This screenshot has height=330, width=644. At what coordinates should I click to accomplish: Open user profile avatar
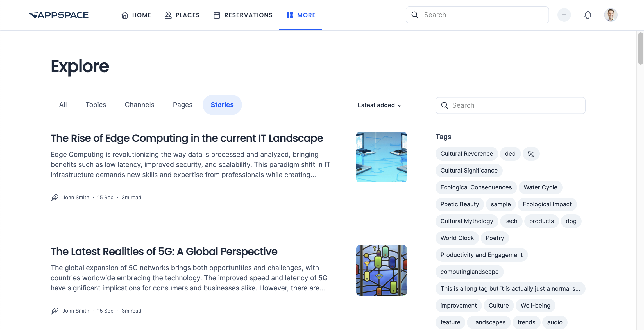pyautogui.click(x=611, y=15)
